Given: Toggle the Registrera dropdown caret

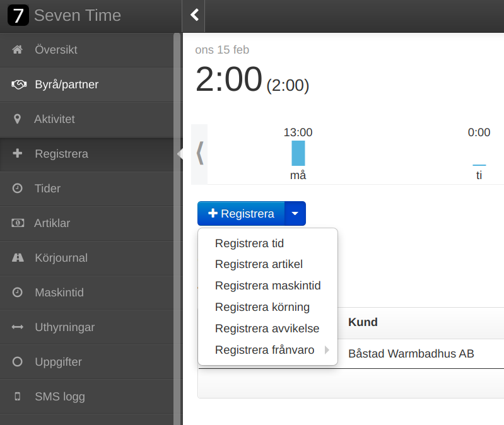Looking at the screenshot, I should coord(295,214).
